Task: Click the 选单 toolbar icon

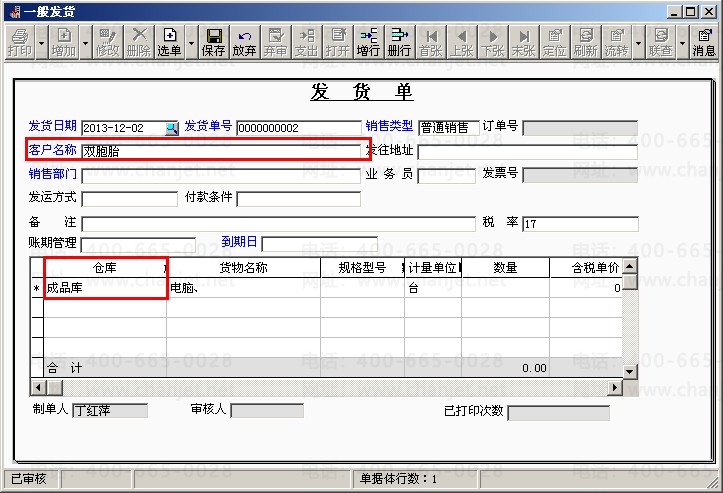Action: click(170, 42)
